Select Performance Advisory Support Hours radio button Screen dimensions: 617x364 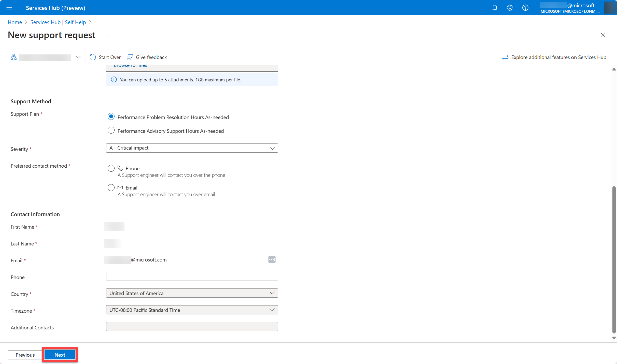tap(110, 130)
